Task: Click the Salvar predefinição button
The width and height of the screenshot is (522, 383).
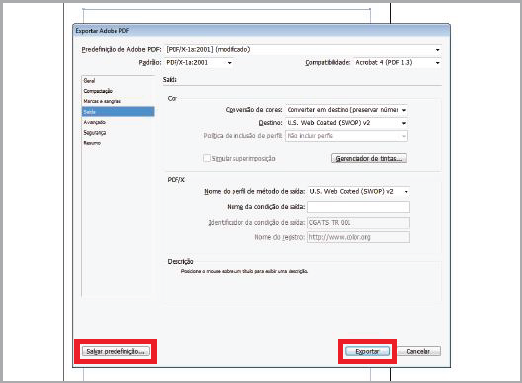Action: (x=116, y=351)
